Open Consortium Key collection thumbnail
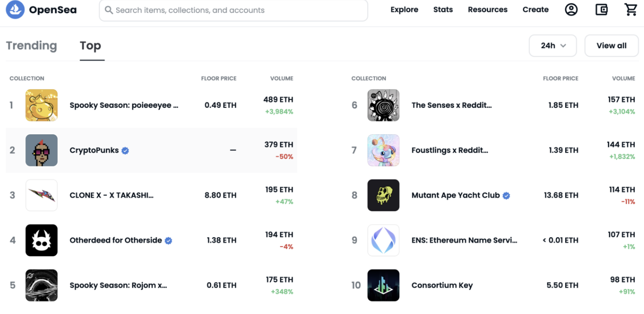This screenshot has height=314, width=644. pos(383,285)
